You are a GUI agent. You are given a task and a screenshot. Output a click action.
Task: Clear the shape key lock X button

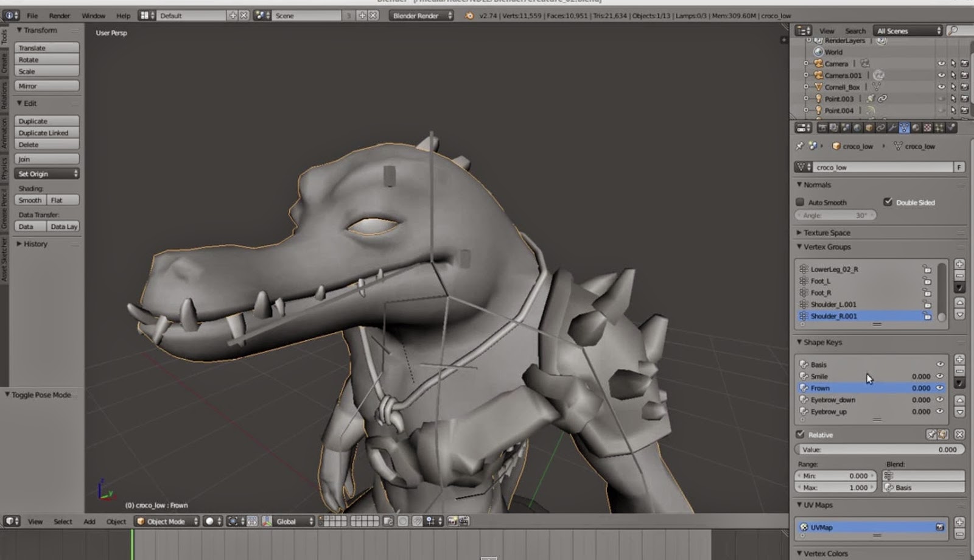pos(959,435)
